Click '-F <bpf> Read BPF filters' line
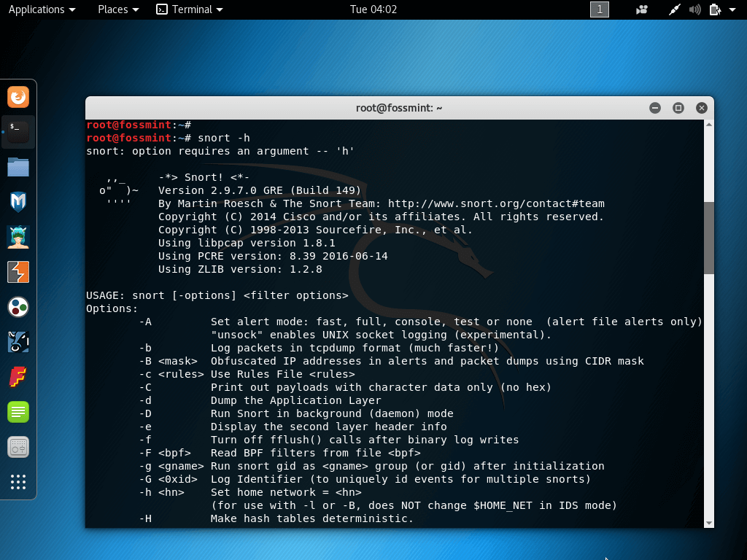747x560 pixels. coord(279,453)
